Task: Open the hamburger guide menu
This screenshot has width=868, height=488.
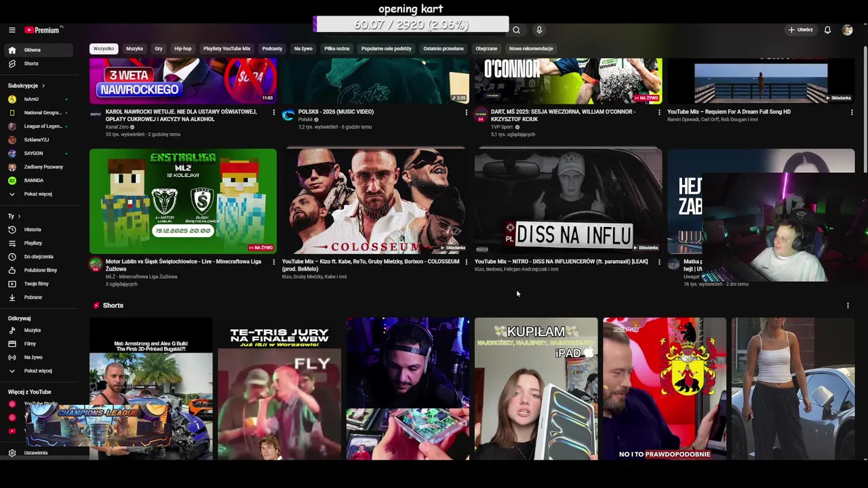Action: tap(12, 30)
